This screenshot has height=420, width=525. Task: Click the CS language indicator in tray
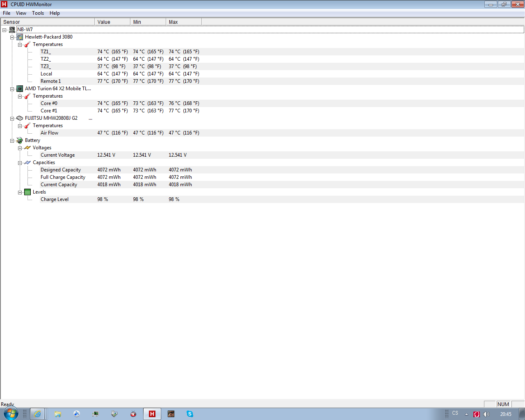coord(455,413)
